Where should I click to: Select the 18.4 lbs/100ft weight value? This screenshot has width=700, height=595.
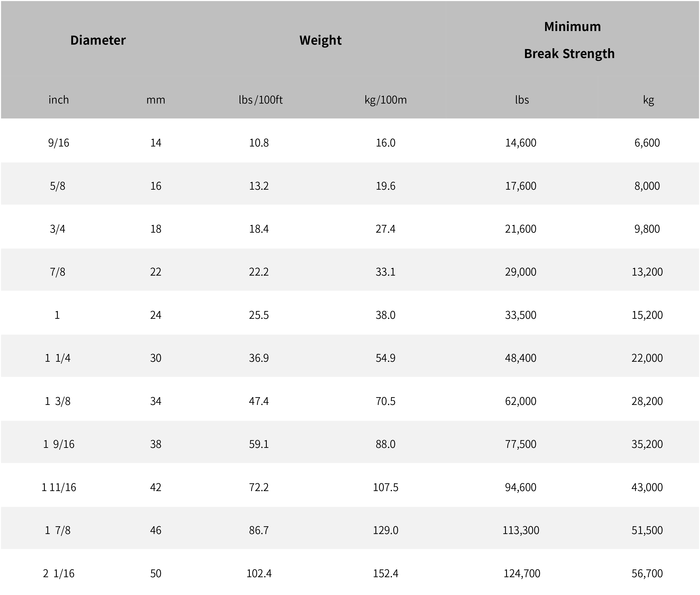[x=259, y=229]
